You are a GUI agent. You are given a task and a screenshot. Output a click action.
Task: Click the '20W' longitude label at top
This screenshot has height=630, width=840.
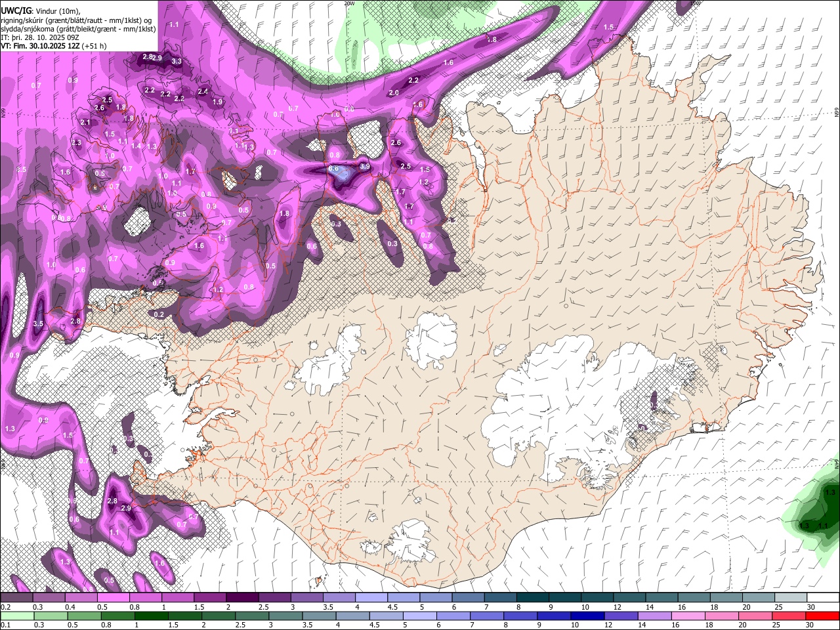click(349, 3)
